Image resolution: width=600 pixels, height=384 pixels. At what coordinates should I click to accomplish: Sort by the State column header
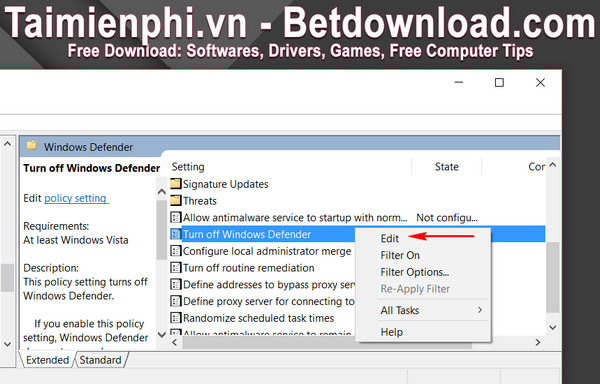pyautogui.click(x=446, y=166)
